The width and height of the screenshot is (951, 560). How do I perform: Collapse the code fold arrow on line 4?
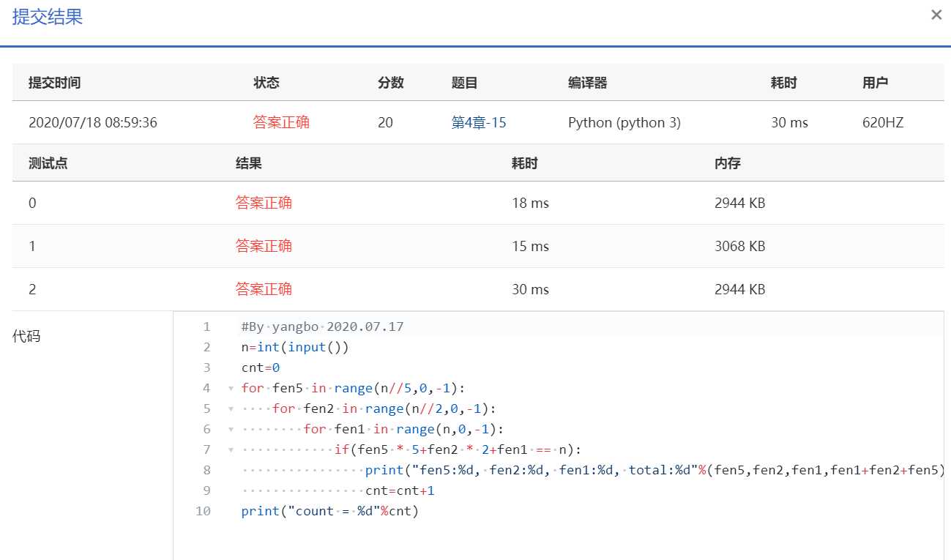231,388
